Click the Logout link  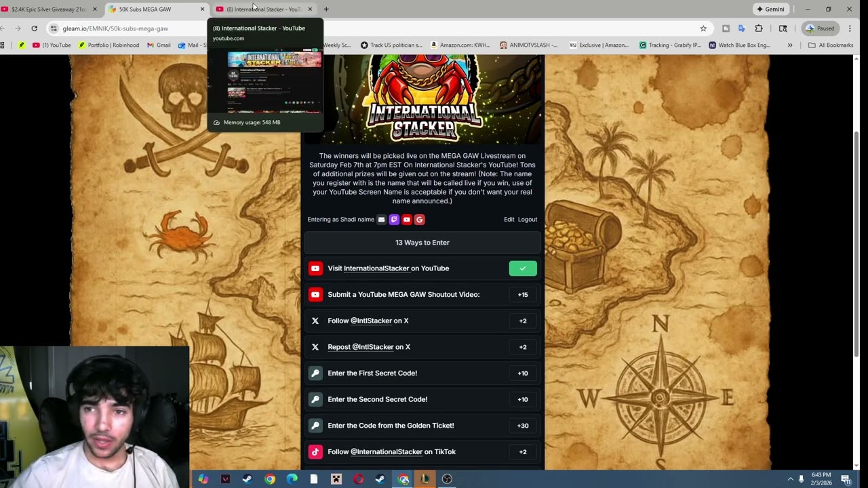click(x=528, y=220)
